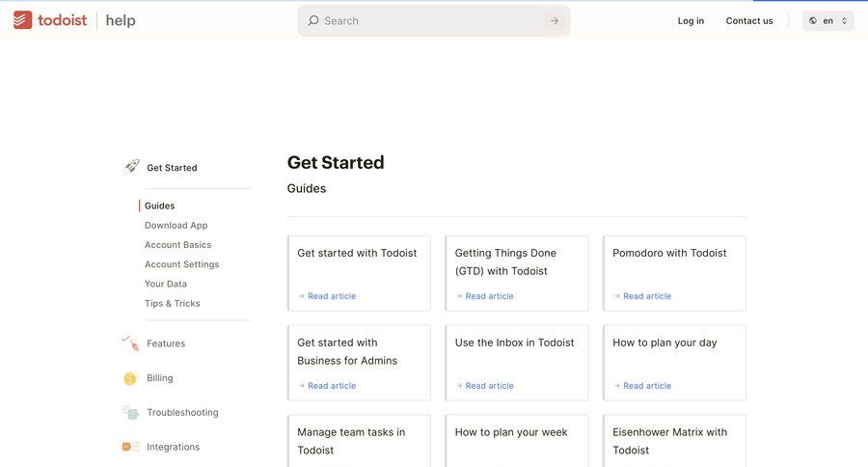Submit search with the arrow icon
The width and height of the screenshot is (868, 467).
(555, 21)
